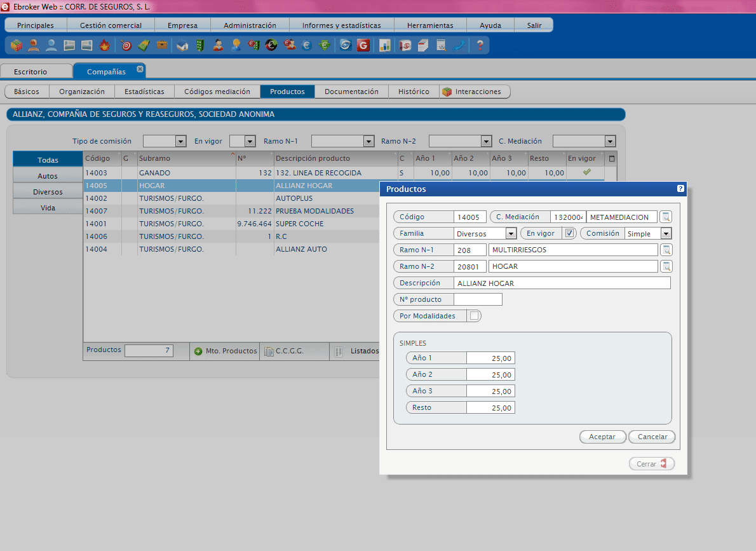
Task: Sort by the Subramo column header
Action: [187, 158]
